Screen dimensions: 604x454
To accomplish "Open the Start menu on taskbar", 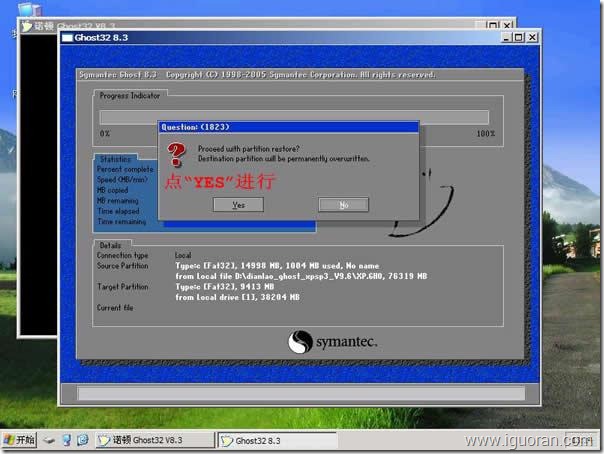I will pos(19,440).
